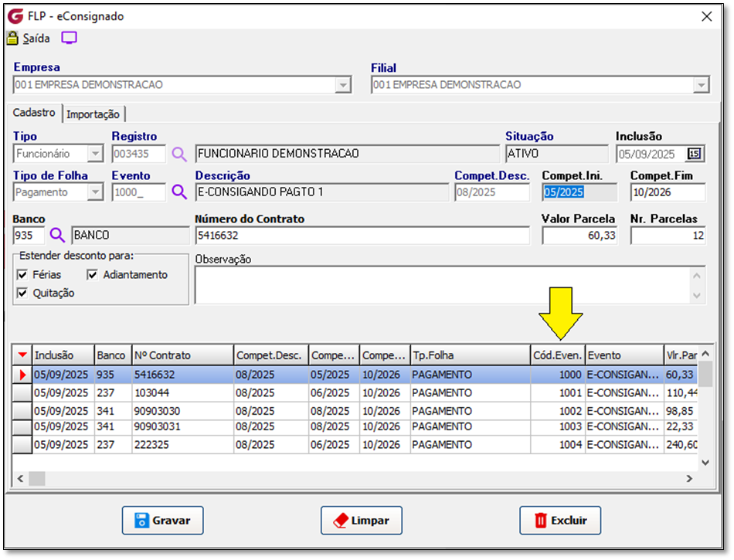Screen dimensions: 734x560
Task: Click the Limpar button
Action: pyautogui.click(x=362, y=521)
